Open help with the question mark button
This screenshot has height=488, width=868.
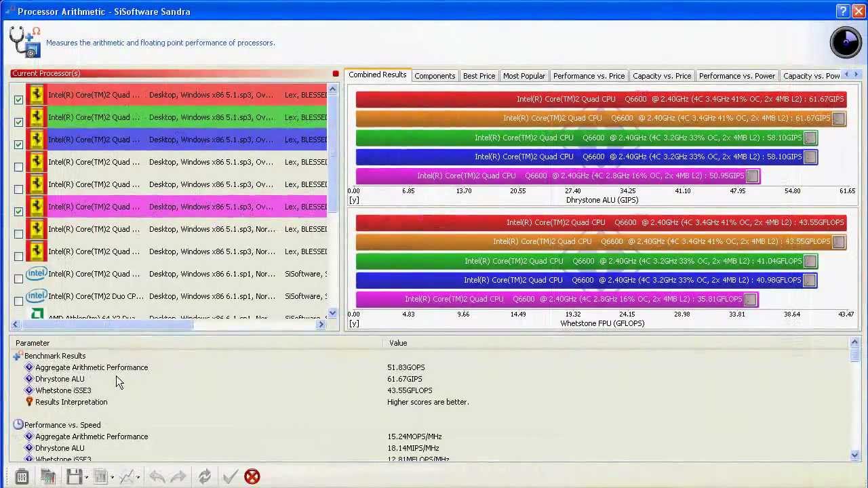842,11
